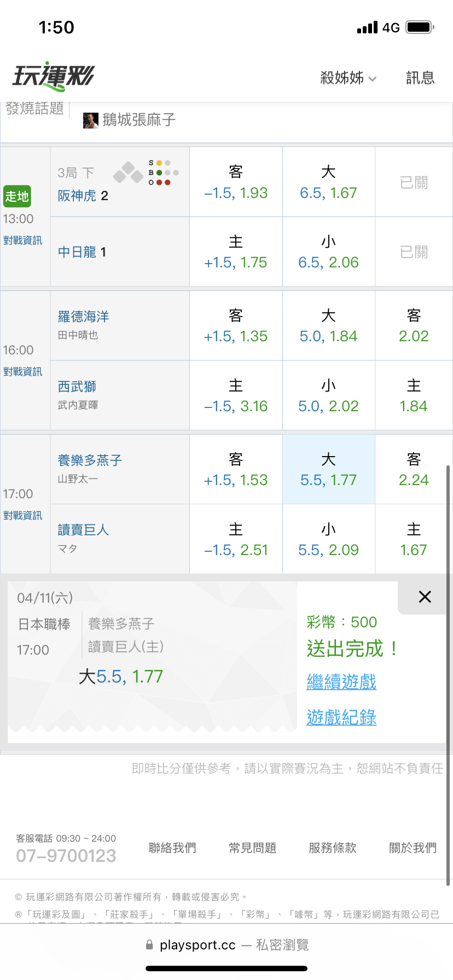Open 對戰資訊 for the 16:00 game
The height and width of the screenshot is (980, 453).
coord(23,372)
